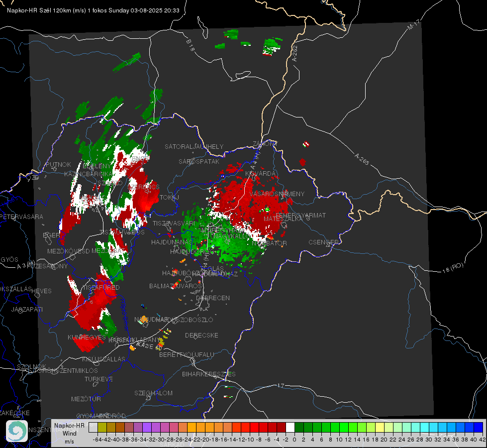Click the FEHÉRGYARMAT label

[x=300, y=215]
